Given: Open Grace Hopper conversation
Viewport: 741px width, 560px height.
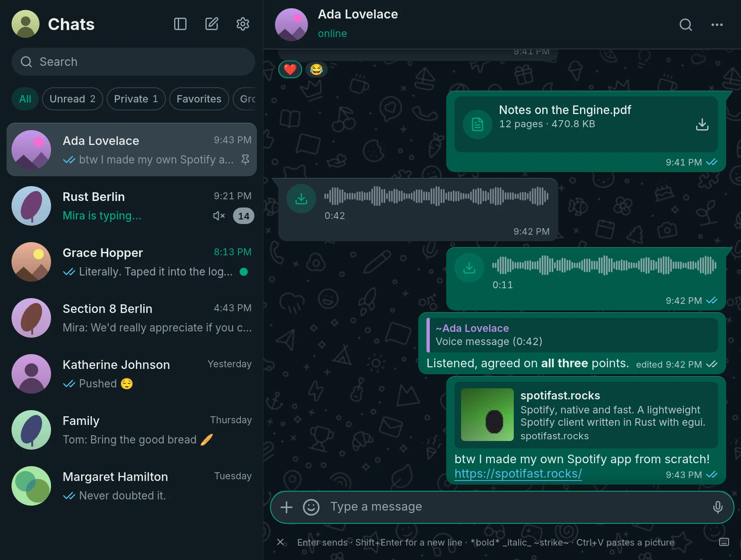Looking at the screenshot, I should tap(132, 262).
